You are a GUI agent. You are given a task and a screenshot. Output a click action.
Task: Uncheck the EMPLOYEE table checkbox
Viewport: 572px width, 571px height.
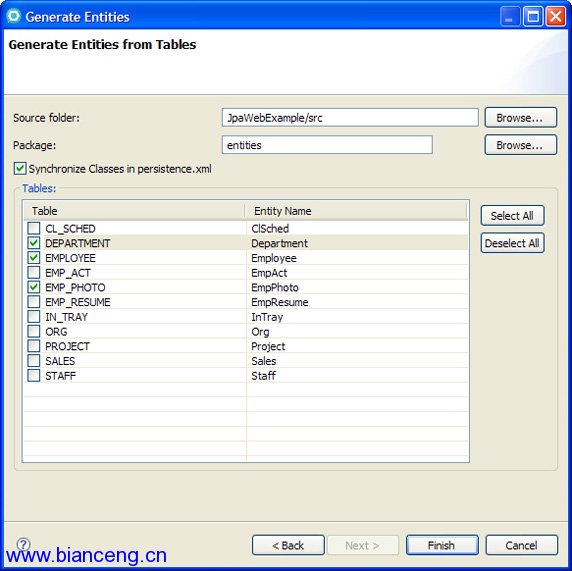(x=34, y=258)
